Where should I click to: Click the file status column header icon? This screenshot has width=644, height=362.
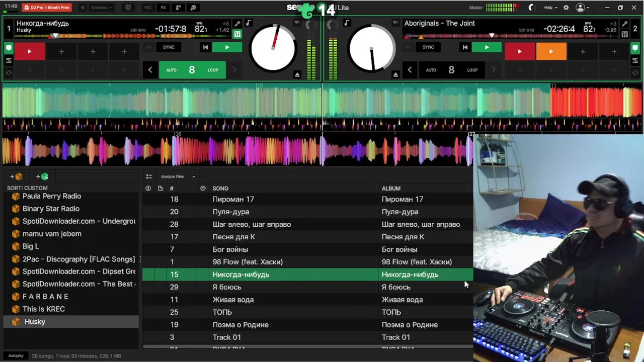[x=160, y=189]
